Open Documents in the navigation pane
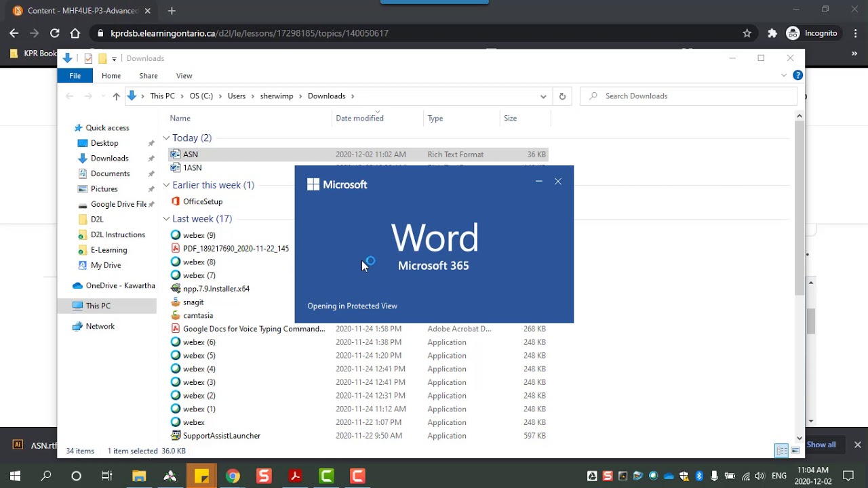The width and height of the screenshot is (868, 488). point(110,174)
